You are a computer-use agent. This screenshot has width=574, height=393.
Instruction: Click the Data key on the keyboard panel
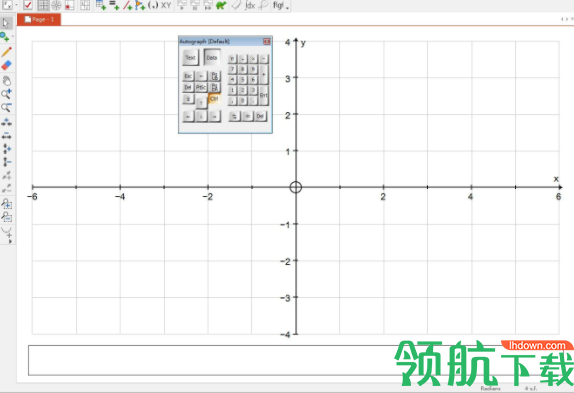212,57
